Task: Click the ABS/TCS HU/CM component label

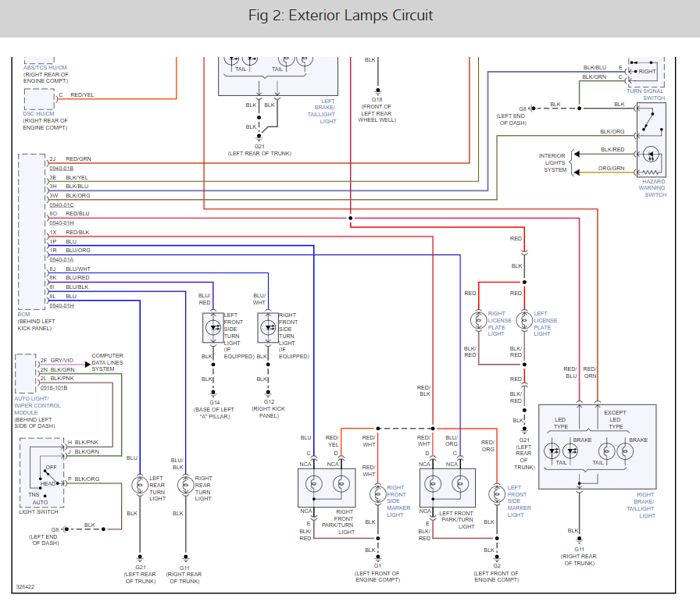Action: coord(45,68)
